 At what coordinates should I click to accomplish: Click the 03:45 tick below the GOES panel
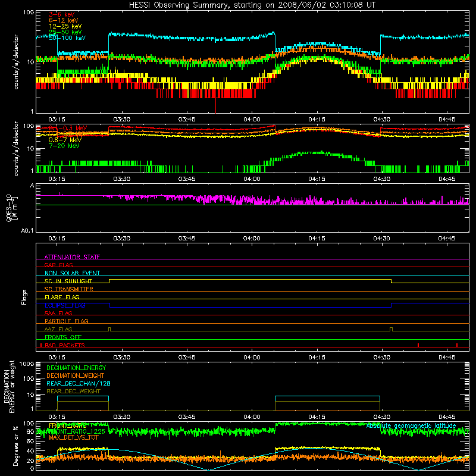(187, 239)
